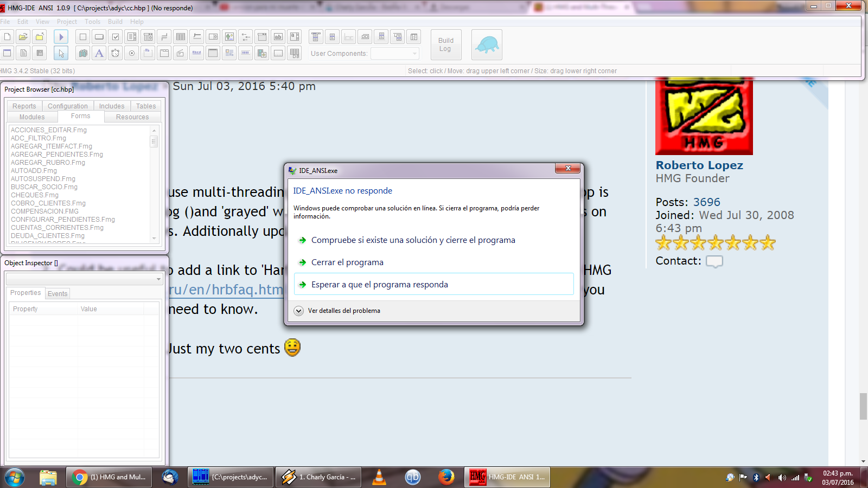This screenshot has width=868, height=488.
Task: Close the IDE_ANSI.exe not responding dialog
Action: (568, 168)
